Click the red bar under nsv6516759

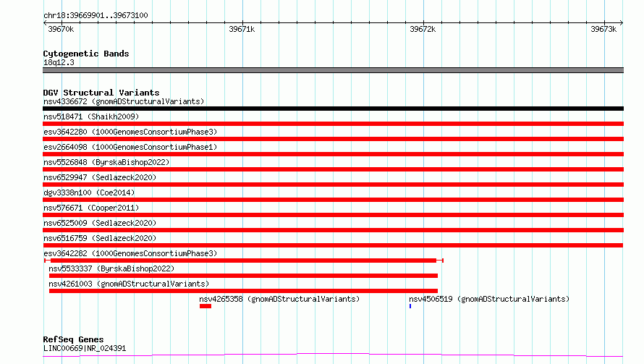click(333, 245)
